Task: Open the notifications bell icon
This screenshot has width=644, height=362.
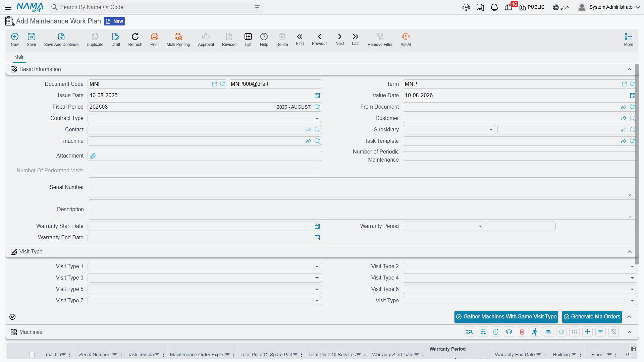Action: click(494, 7)
